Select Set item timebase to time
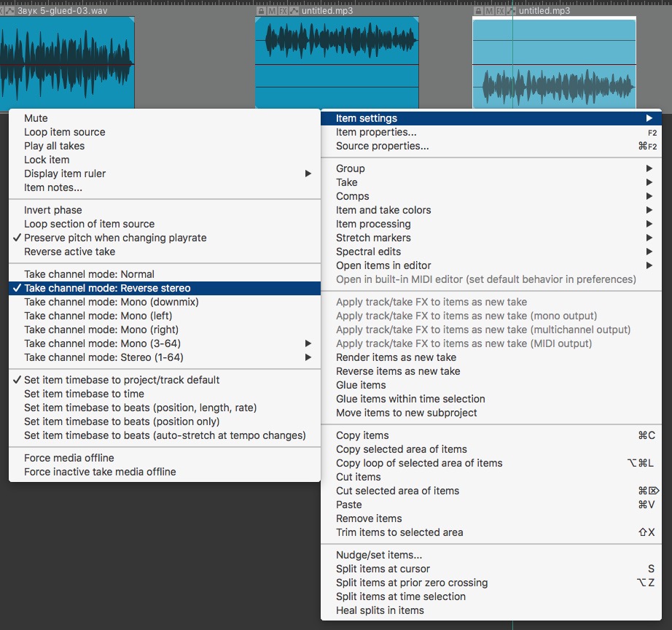The image size is (672, 630). point(165,394)
